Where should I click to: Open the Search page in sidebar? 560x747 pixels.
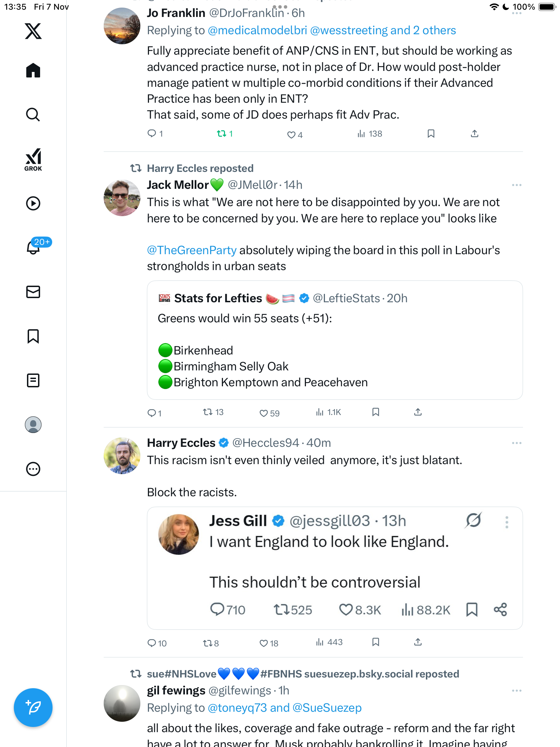33,114
